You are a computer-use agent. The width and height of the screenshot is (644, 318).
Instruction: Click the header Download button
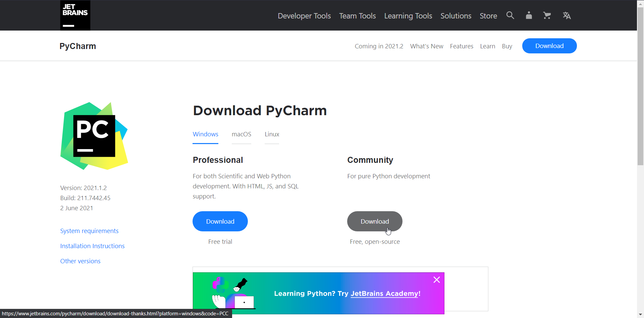point(549,46)
